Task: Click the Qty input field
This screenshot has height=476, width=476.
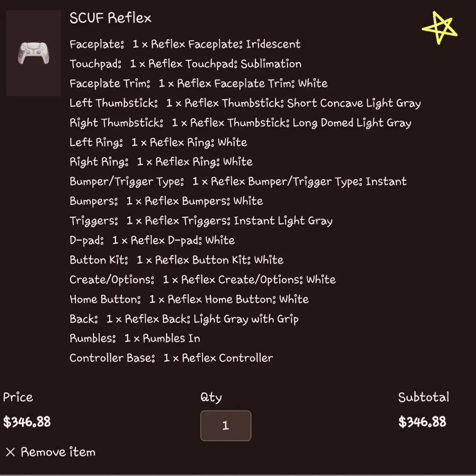Action: coord(225,425)
